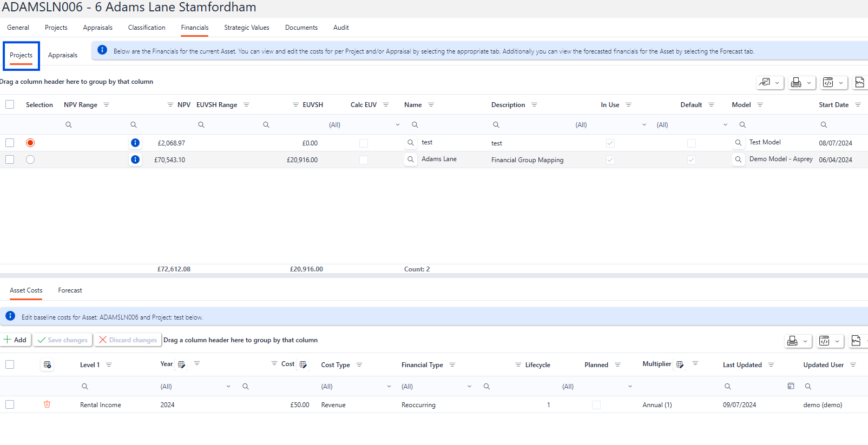Check the Rental Income row checkbox
The width and height of the screenshot is (868, 445).
[x=10, y=404]
